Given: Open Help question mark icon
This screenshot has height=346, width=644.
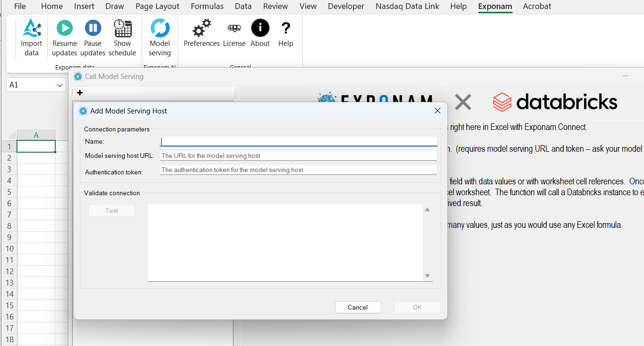Looking at the screenshot, I should [x=286, y=28].
